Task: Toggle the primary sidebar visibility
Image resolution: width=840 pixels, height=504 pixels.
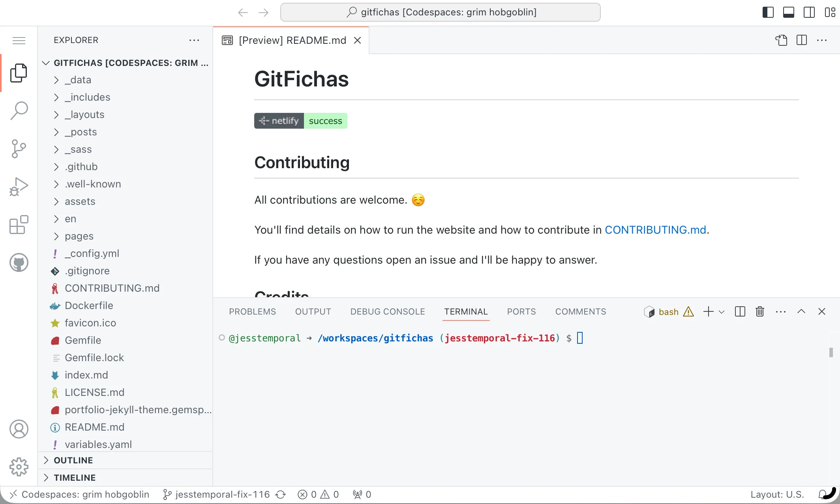Action: 767,12
